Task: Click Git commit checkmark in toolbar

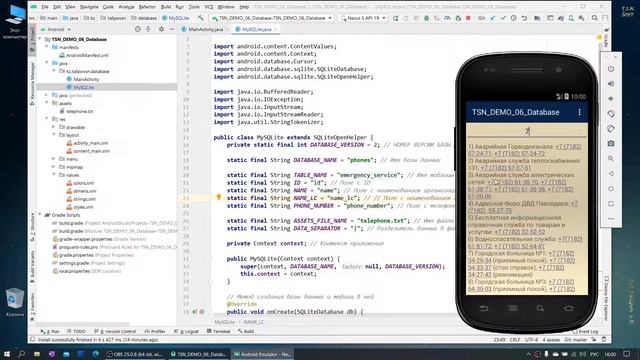Action: click(x=503, y=18)
